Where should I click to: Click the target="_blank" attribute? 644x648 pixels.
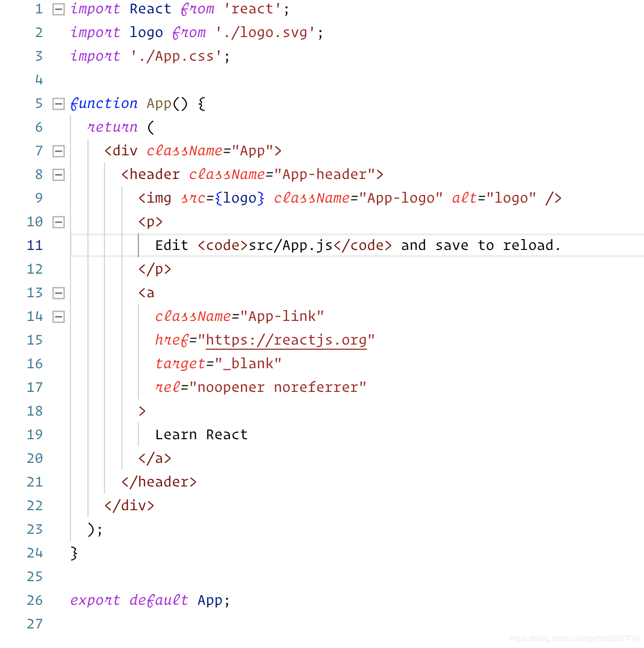point(218,364)
